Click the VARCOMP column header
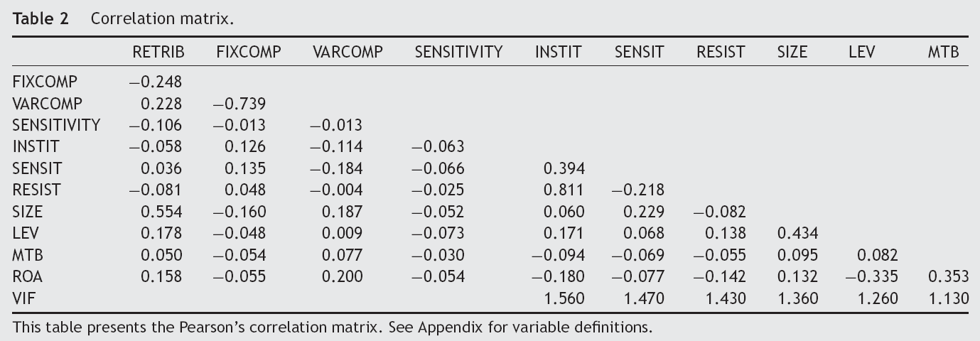 [348, 52]
